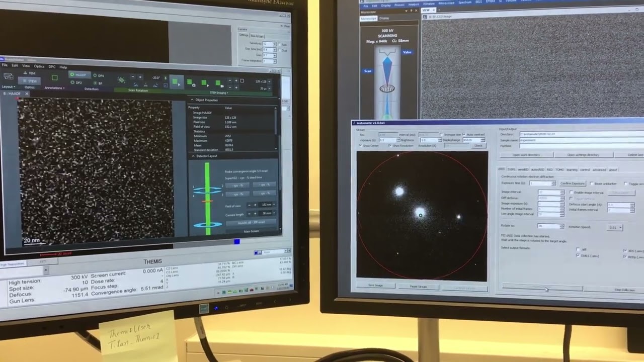Select the about tab in instamatic
The image size is (644, 362).
point(613,169)
